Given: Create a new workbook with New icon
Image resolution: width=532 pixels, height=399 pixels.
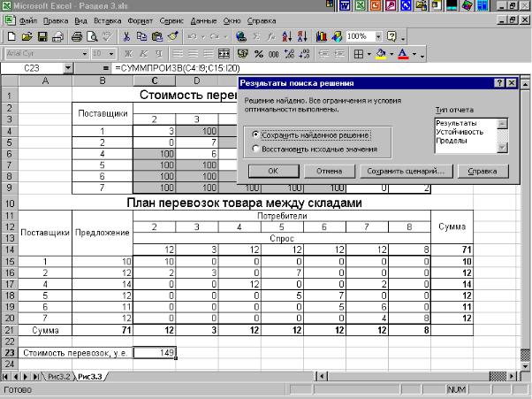Looking at the screenshot, I should [11, 36].
